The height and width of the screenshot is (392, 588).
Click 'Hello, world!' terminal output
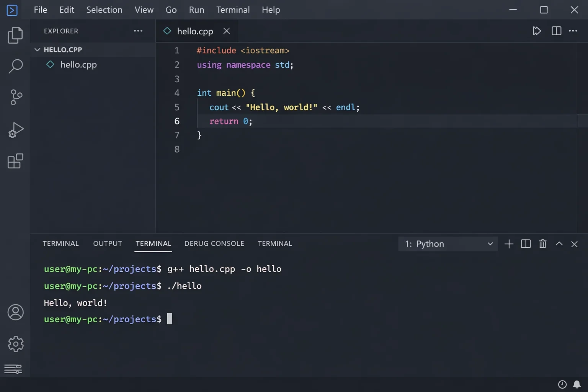click(x=75, y=303)
